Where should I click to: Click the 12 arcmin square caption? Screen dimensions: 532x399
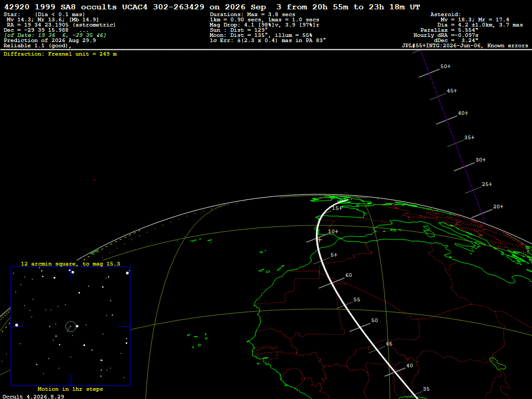[70, 263]
